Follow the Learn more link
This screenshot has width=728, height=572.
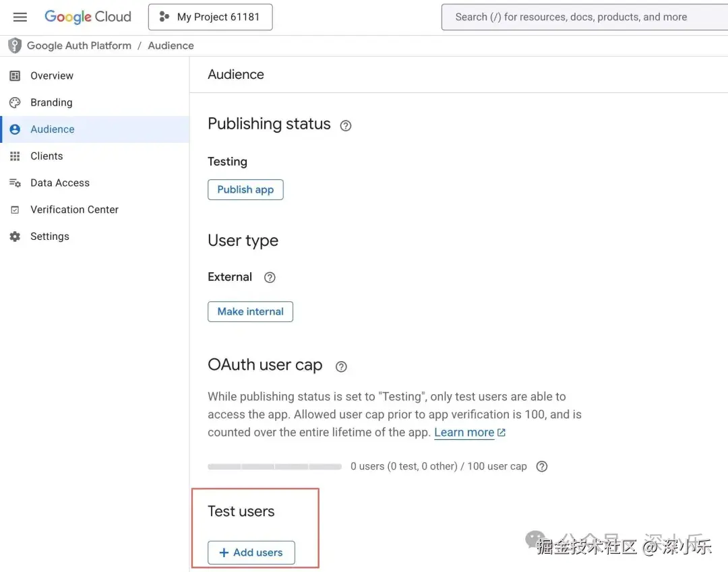tap(464, 433)
